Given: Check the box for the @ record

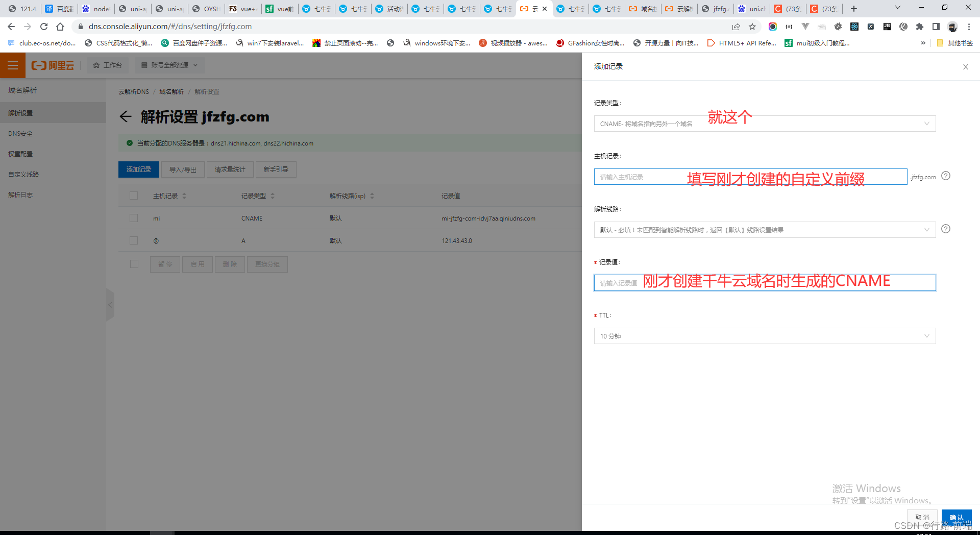Looking at the screenshot, I should [134, 240].
